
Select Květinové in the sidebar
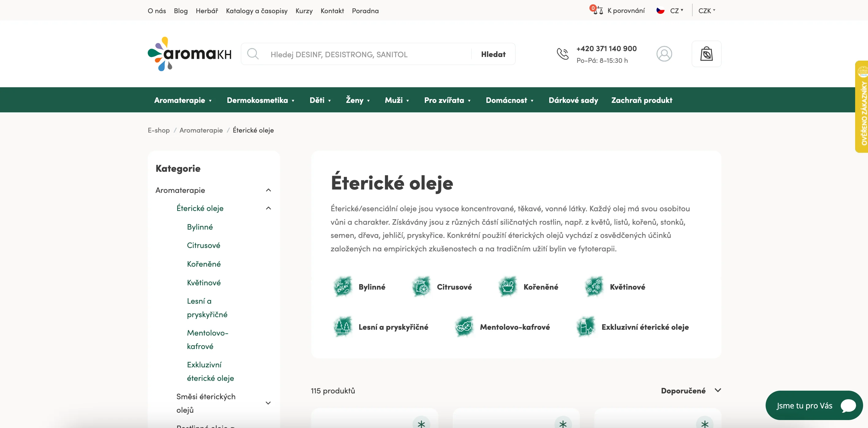(204, 283)
